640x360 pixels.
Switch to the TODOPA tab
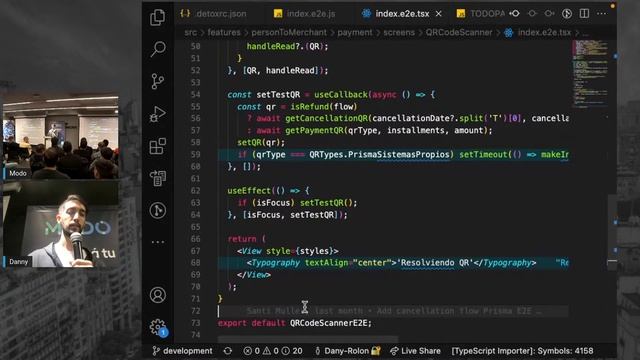tap(481, 14)
